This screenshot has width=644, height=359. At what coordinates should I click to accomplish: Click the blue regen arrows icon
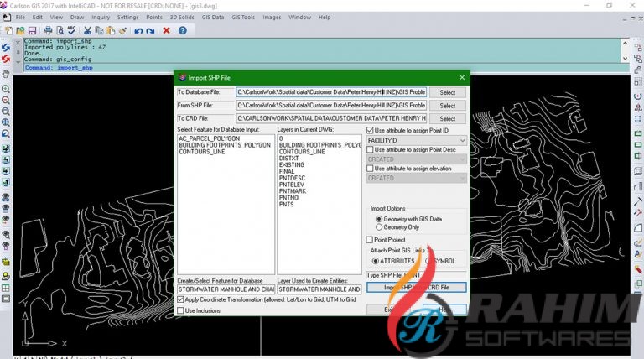(6, 48)
